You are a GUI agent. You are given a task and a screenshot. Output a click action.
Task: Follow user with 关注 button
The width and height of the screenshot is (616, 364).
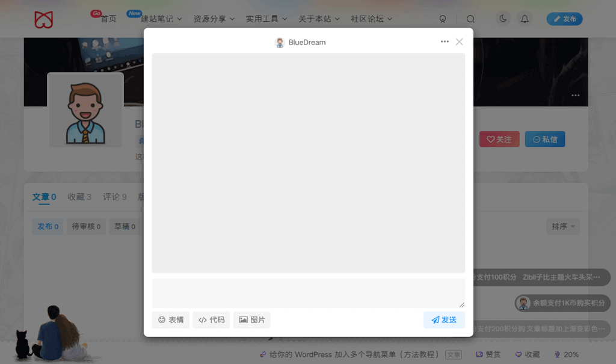coord(499,139)
